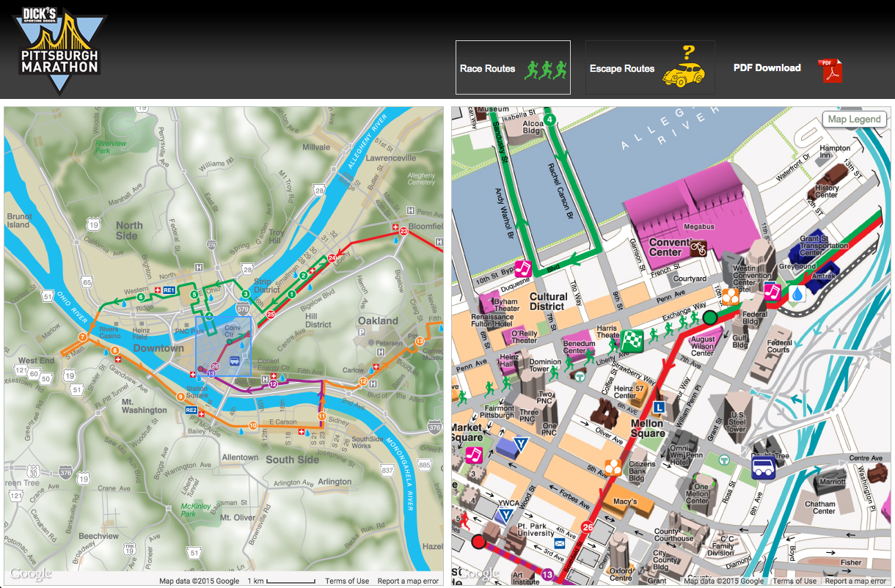Click the South Side label on overview map
Image resolution: width=895 pixels, height=588 pixels.
292,460
